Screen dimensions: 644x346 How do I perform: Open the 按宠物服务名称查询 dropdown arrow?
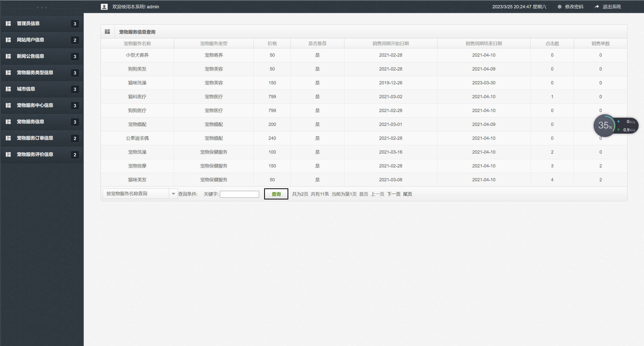click(x=173, y=194)
